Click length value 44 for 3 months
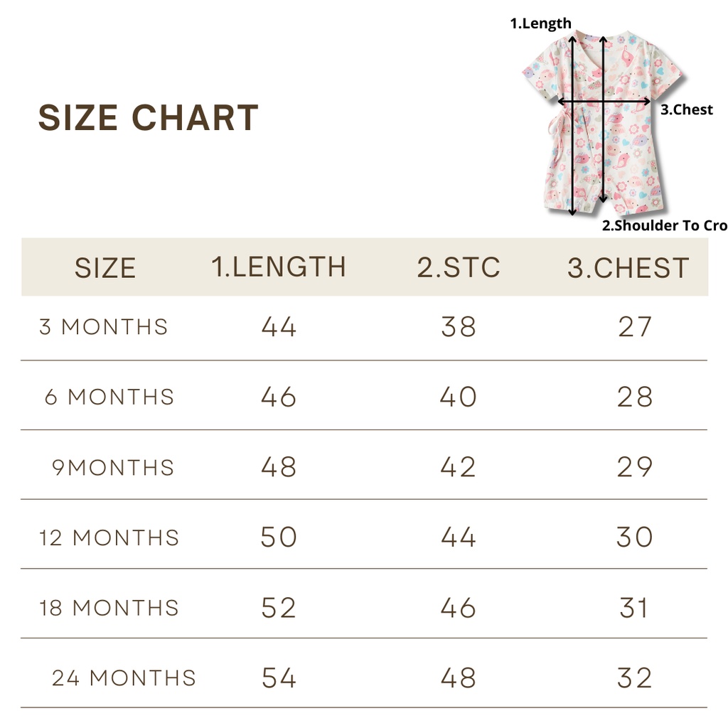Image resolution: width=728 pixels, height=728 pixels. point(279,327)
